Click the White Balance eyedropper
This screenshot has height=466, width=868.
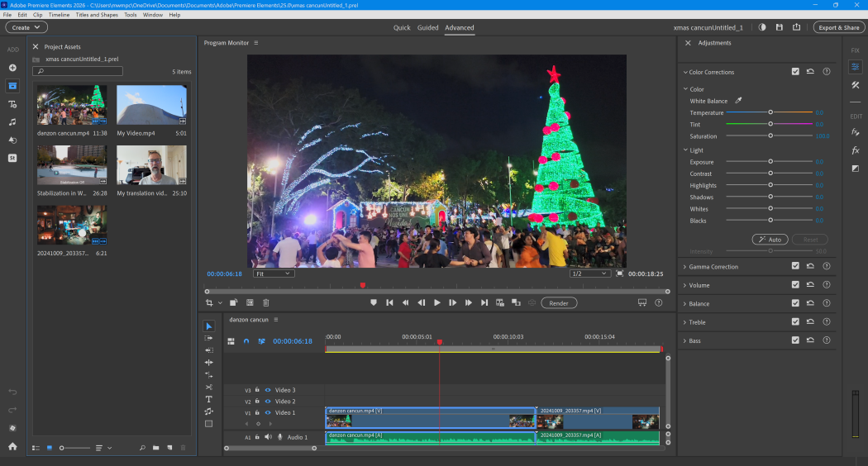738,101
